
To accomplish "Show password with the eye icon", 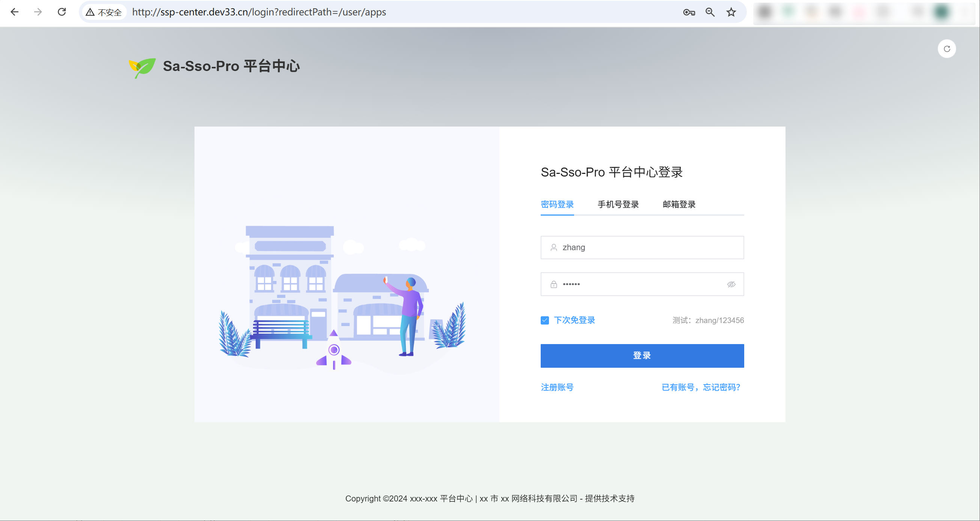I will coord(731,284).
